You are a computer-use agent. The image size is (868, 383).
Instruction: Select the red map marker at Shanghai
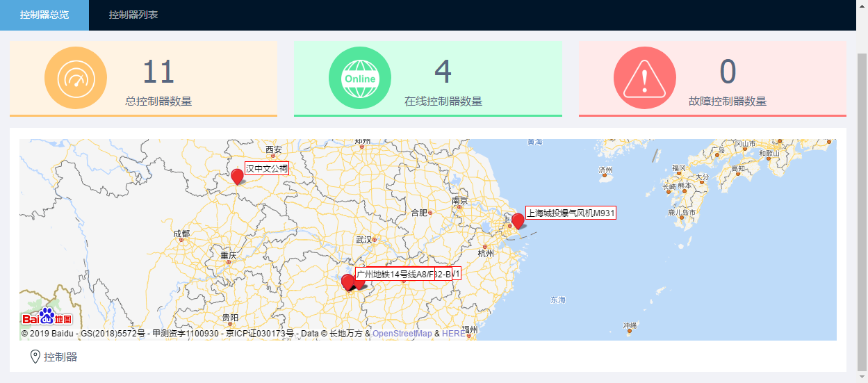pos(518,220)
